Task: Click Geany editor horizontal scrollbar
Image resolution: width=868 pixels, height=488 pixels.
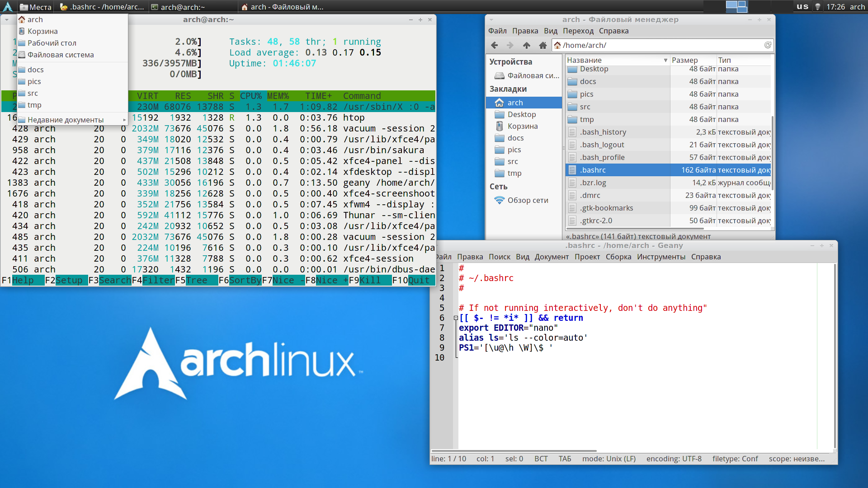Action: (514, 450)
